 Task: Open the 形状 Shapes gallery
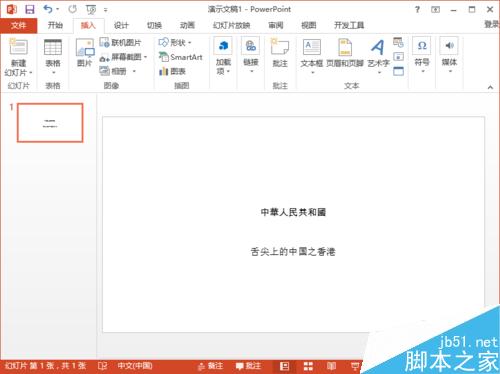(x=175, y=43)
